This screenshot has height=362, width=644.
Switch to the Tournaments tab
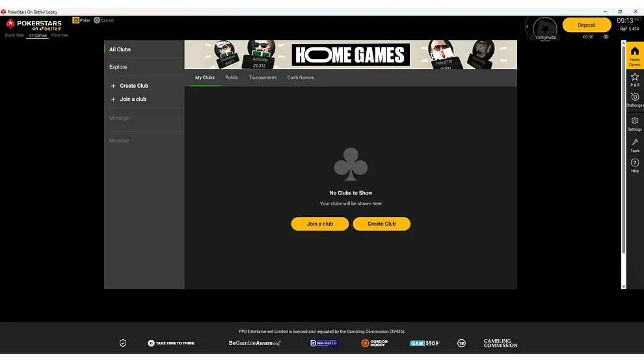[263, 77]
